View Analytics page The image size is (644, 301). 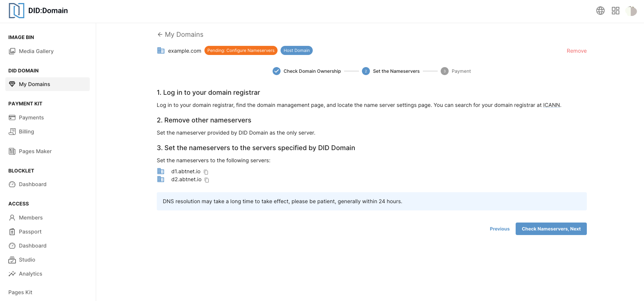pos(30,274)
